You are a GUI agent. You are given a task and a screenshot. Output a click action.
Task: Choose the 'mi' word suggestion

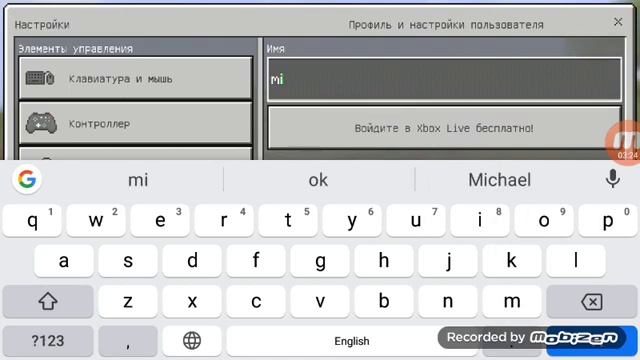click(x=138, y=180)
